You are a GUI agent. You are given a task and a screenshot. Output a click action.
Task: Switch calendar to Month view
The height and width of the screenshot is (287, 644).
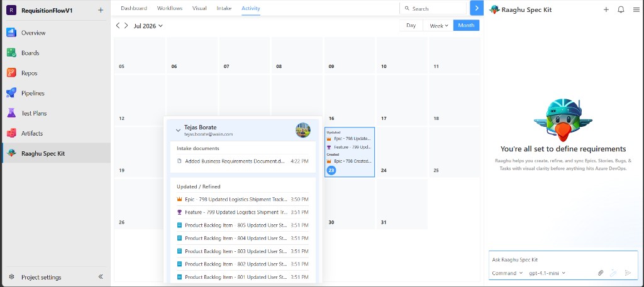(466, 25)
